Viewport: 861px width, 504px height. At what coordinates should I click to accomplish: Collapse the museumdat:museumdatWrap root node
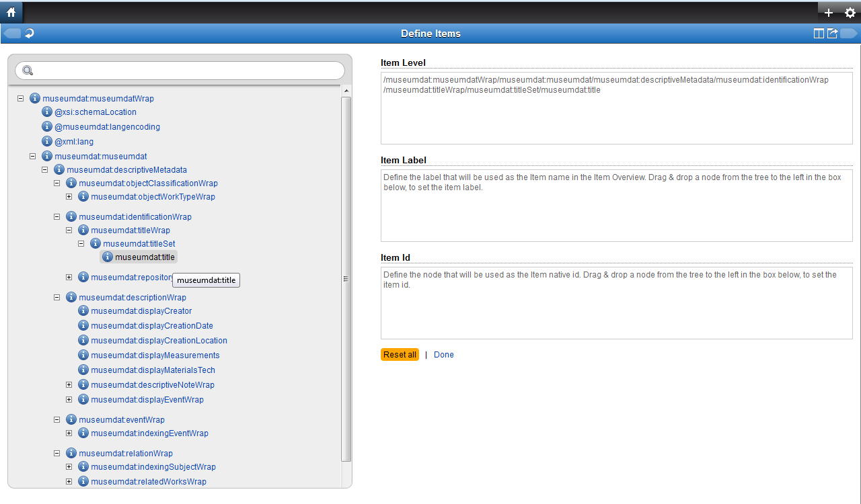point(20,98)
